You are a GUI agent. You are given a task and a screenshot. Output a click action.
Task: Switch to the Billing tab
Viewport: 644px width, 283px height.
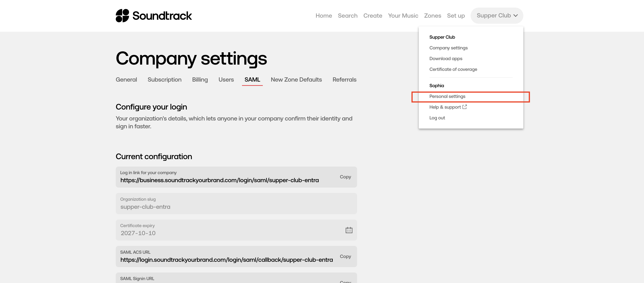200,80
